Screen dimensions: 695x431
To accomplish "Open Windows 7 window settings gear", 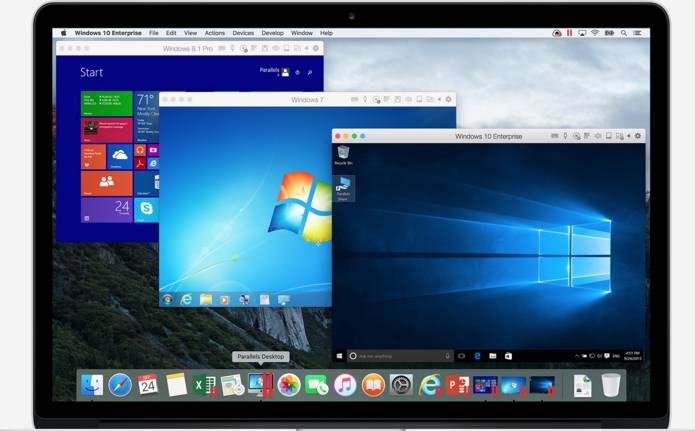I will 448,99.
